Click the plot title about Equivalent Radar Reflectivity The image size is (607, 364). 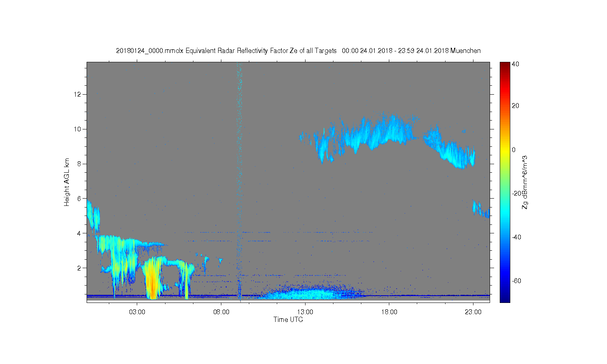tap(298, 51)
